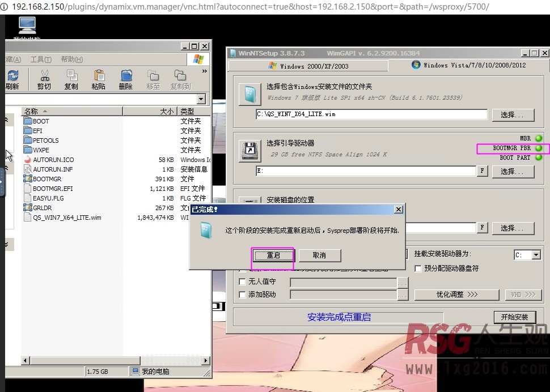This screenshot has width=550, height=392.
Task: Click the Paste clipboard toolbar icon
Action: point(99,79)
